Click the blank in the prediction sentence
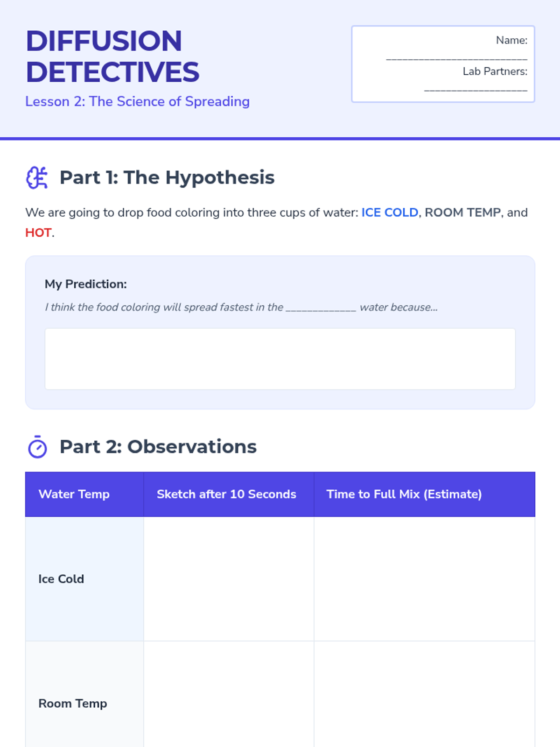The height and width of the screenshot is (747, 560). pos(321,308)
